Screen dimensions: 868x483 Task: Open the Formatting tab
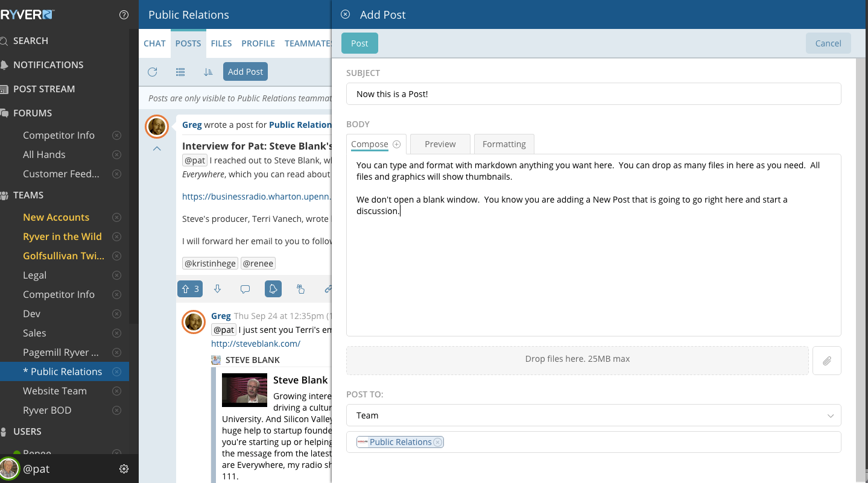tap(504, 144)
